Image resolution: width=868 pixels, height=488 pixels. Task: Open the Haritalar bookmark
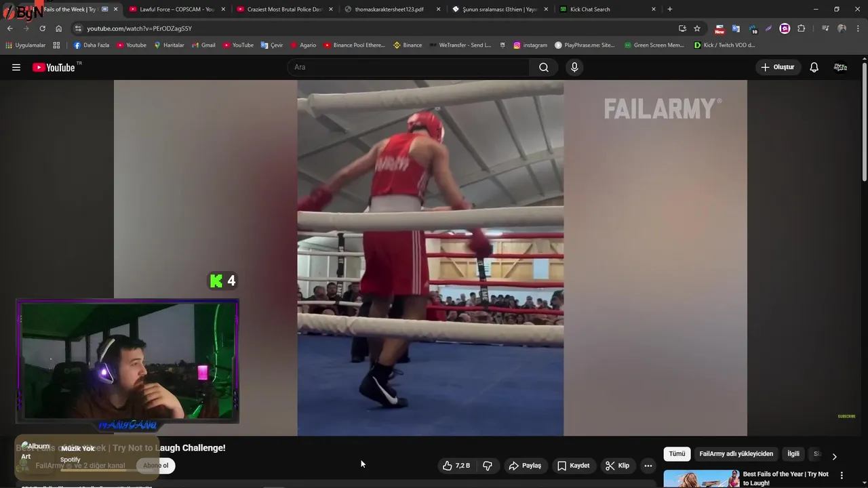(x=169, y=45)
